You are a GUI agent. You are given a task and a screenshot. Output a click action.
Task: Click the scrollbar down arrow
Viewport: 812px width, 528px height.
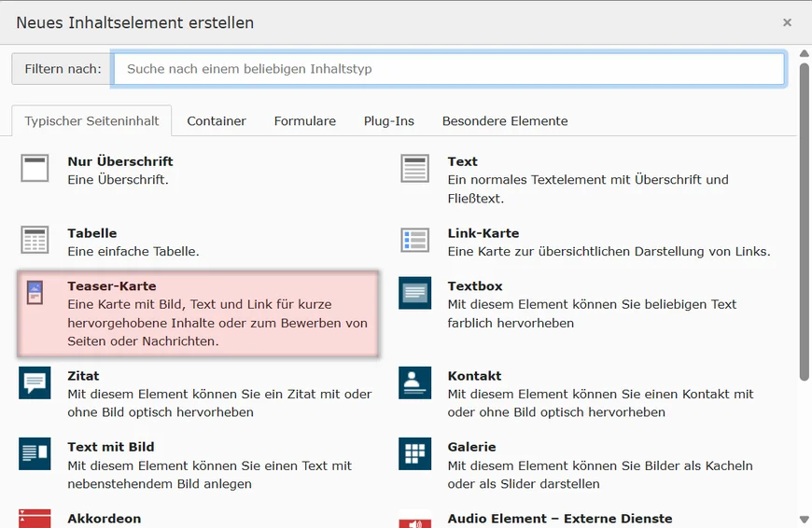tap(805, 520)
